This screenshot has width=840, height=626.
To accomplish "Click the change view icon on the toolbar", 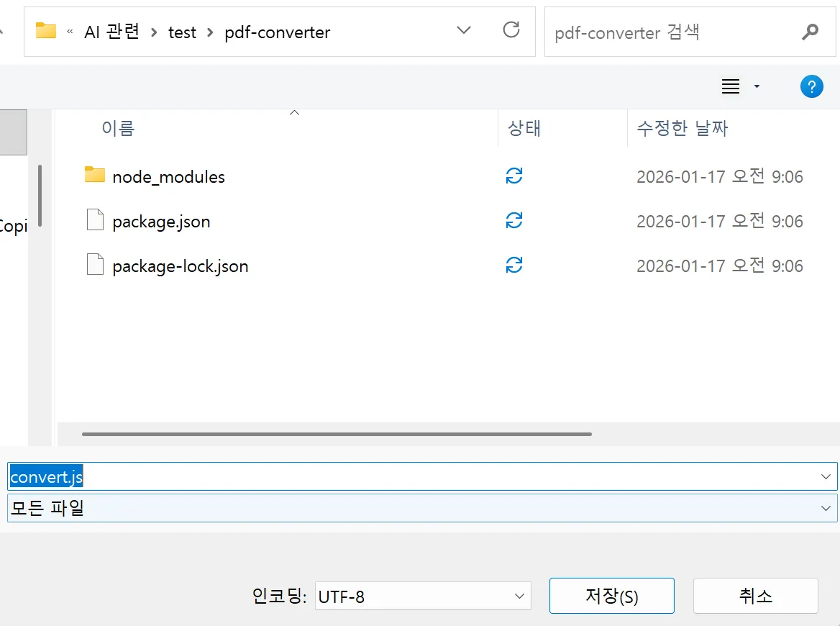I will pos(730,86).
